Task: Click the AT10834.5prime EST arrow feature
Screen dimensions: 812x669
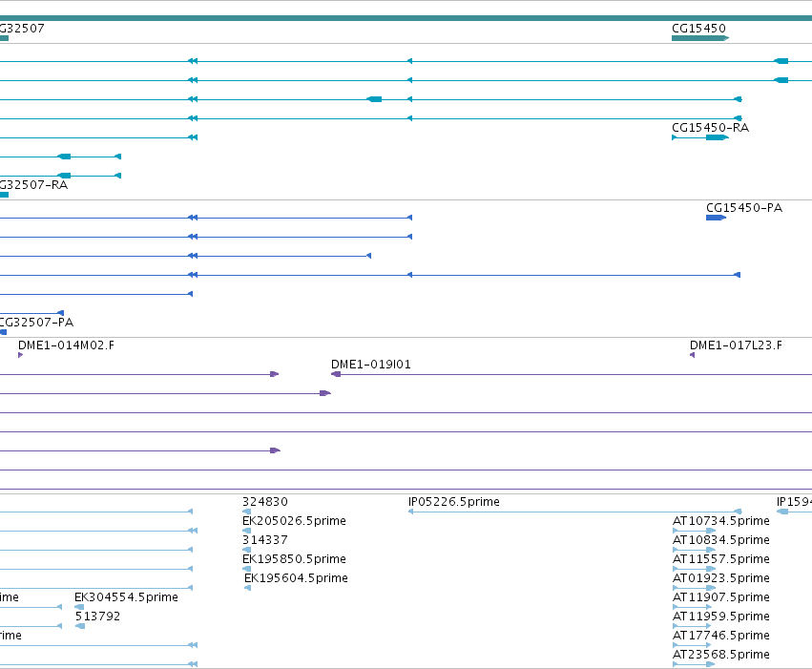Action: pos(694,550)
